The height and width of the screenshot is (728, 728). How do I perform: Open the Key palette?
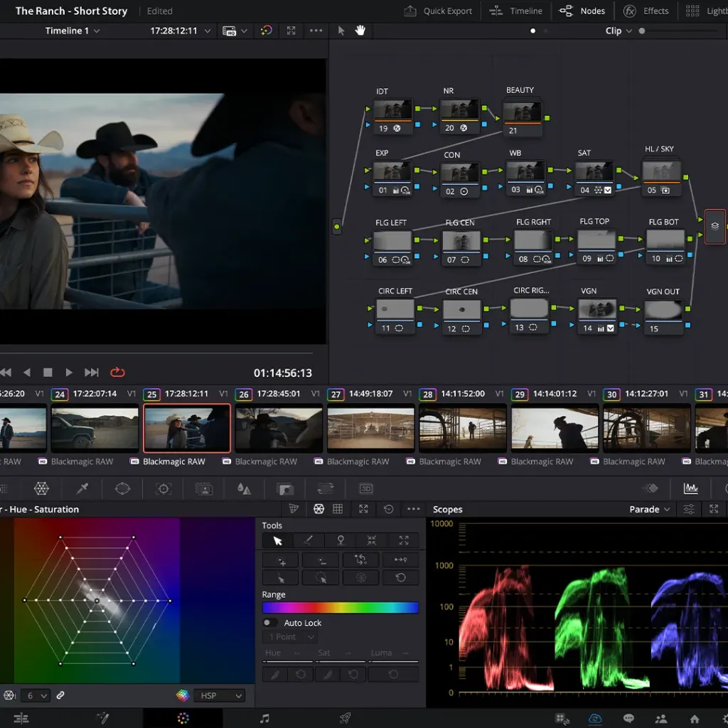click(285, 489)
